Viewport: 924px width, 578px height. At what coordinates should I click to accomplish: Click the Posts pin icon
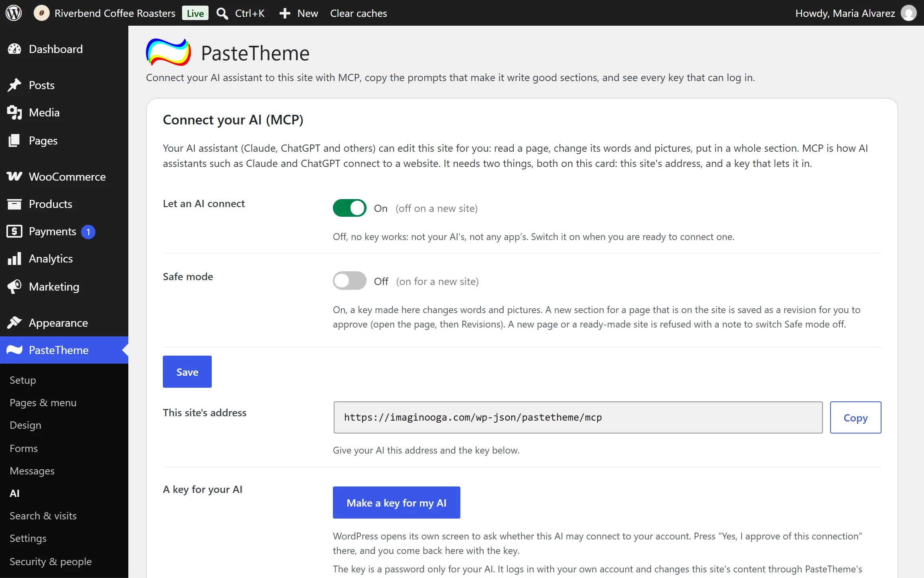pos(14,85)
